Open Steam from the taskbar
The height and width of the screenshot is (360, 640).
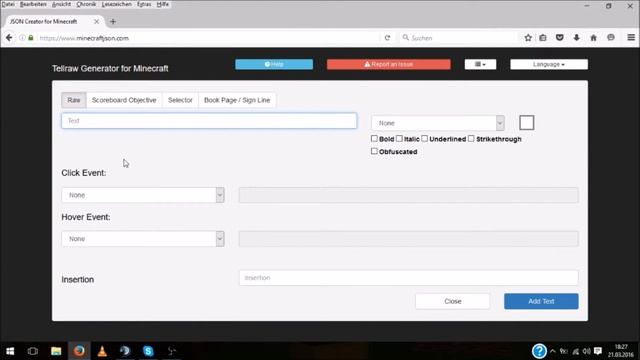coord(125,351)
